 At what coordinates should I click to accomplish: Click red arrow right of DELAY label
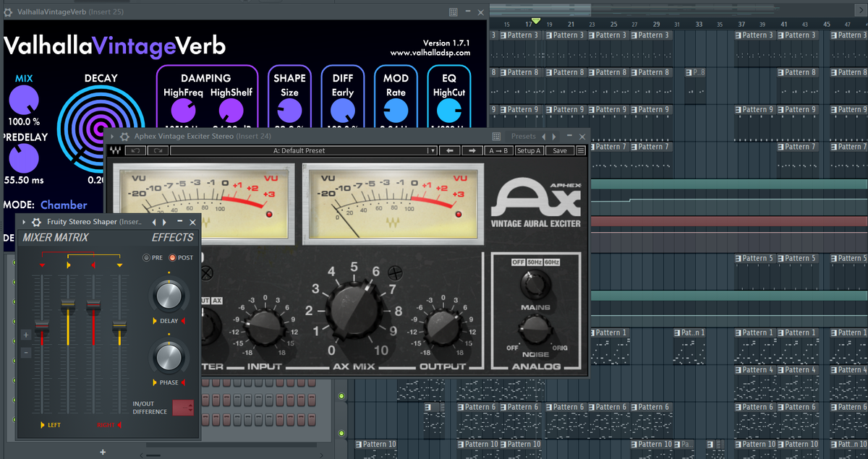pyautogui.click(x=183, y=321)
